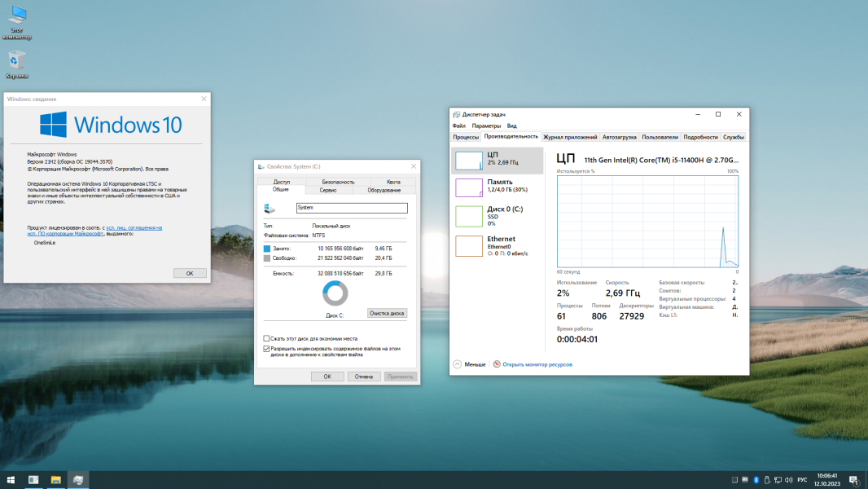Image resolution: width=868 pixels, height=489 pixels.
Task: Click the Bluetooth icon in system tray
Action: point(756,479)
